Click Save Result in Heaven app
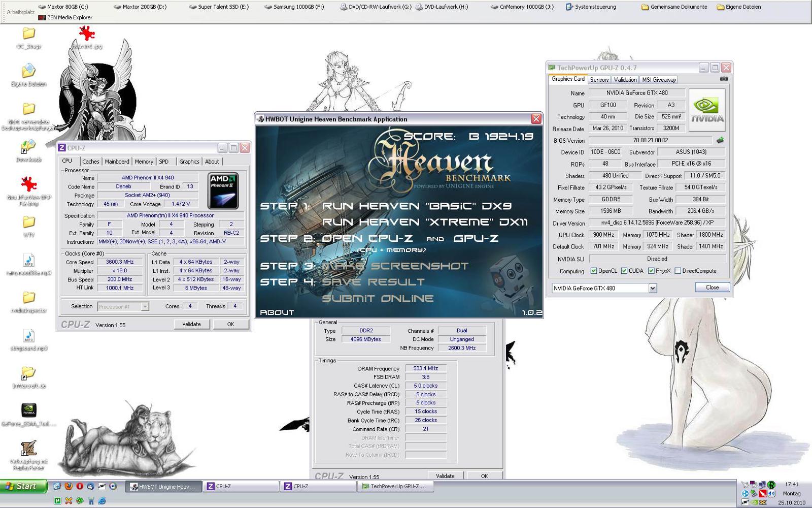 [373, 282]
